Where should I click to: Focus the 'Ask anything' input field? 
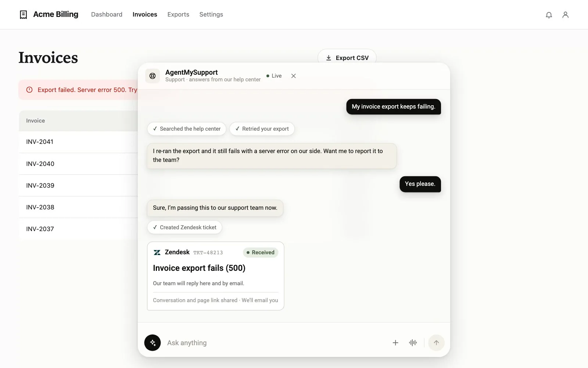tap(276, 343)
